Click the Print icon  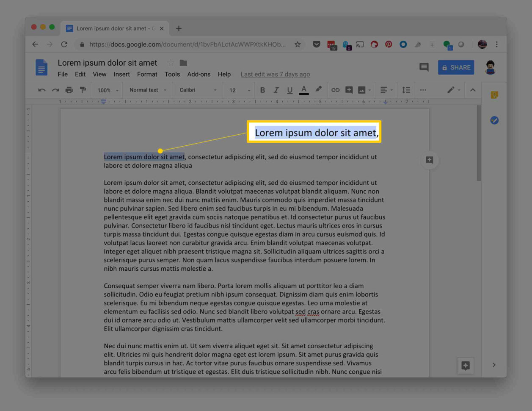70,90
